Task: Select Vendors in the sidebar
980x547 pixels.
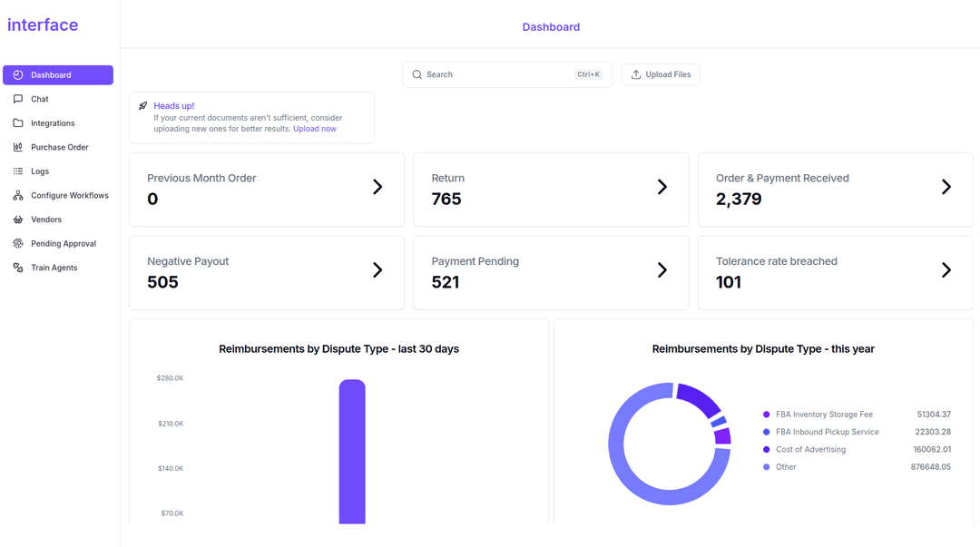Action: 58,220
